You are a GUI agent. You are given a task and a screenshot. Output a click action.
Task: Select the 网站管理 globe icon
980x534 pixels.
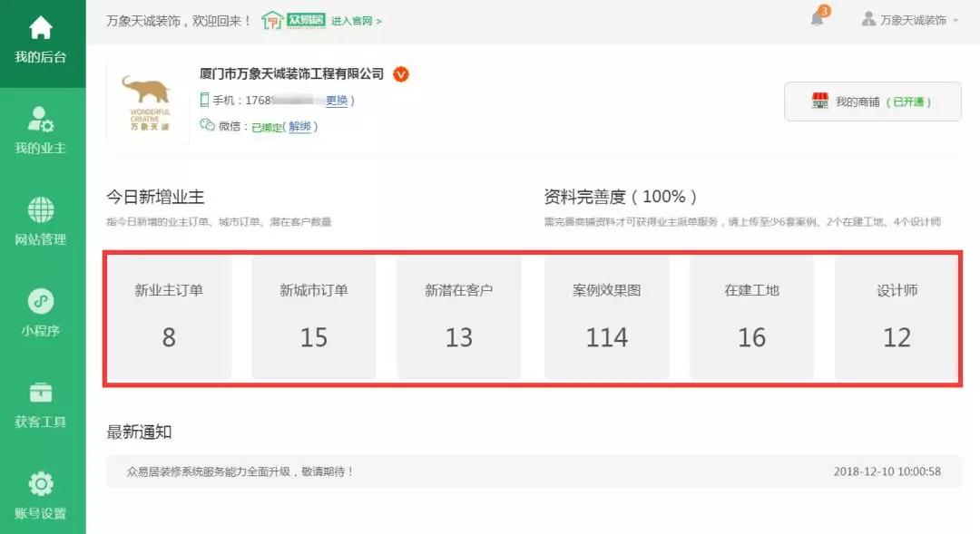[x=41, y=210]
